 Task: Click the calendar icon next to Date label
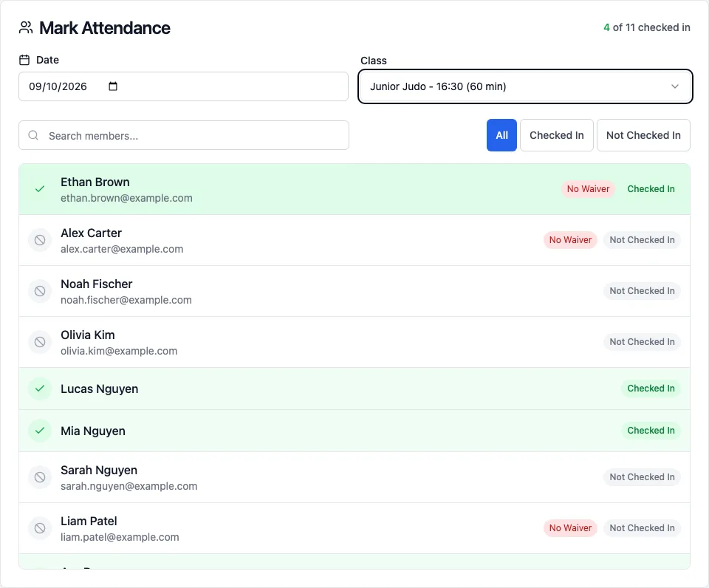pyautogui.click(x=24, y=60)
